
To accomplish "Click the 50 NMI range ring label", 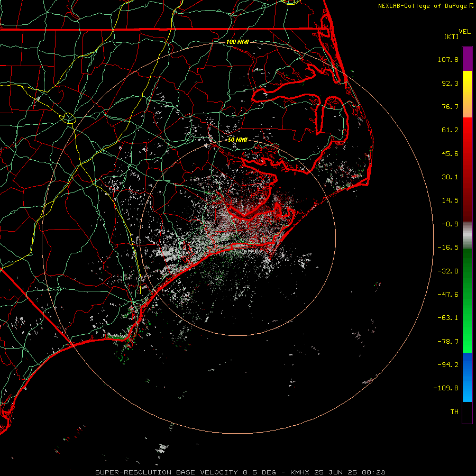I will pos(237,140).
